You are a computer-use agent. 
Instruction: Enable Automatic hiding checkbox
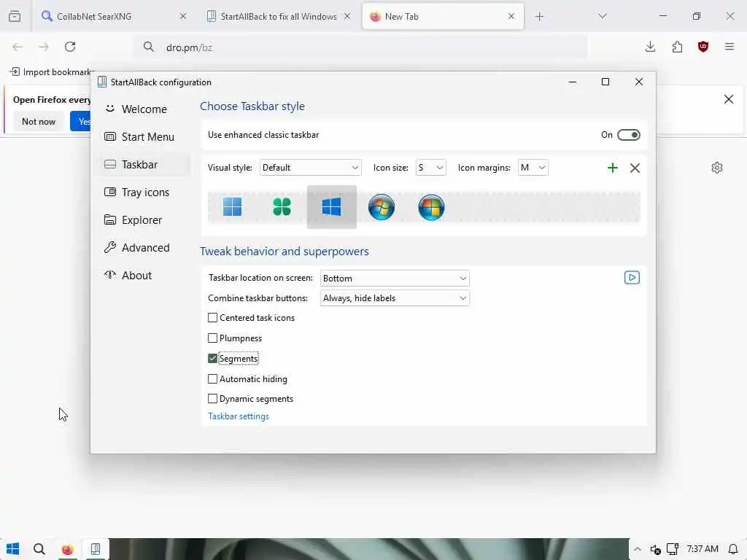tap(212, 379)
